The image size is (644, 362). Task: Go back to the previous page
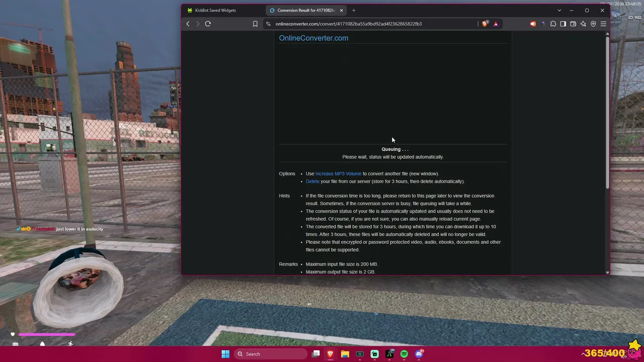point(188,24)
